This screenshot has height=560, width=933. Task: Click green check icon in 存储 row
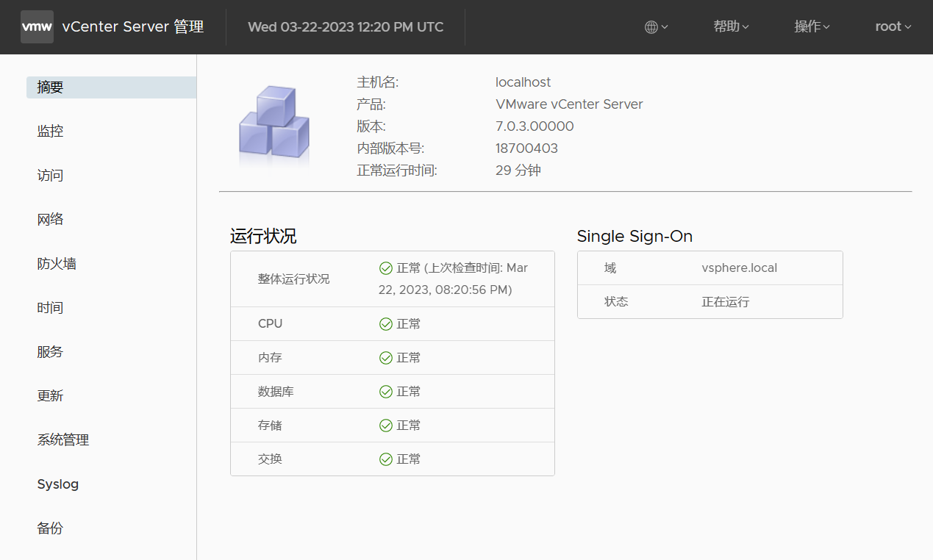tap(385, 426)
